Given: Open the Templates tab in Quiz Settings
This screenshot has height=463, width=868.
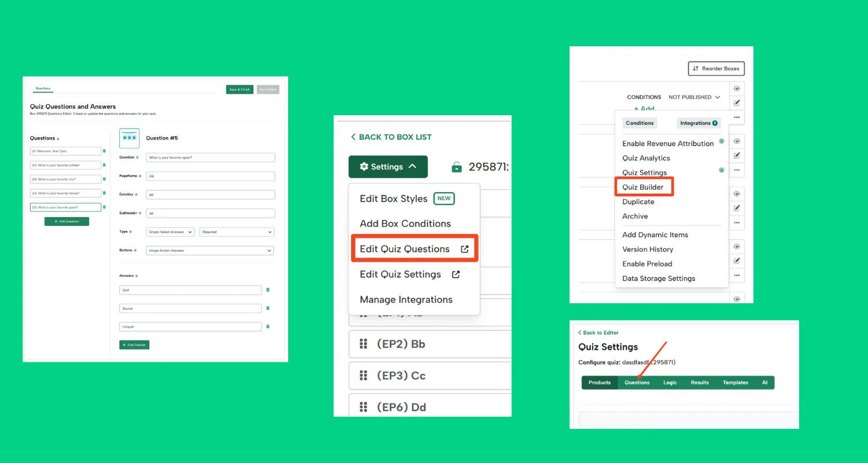Looking at the screenshot, I should [x=735, y=383].
